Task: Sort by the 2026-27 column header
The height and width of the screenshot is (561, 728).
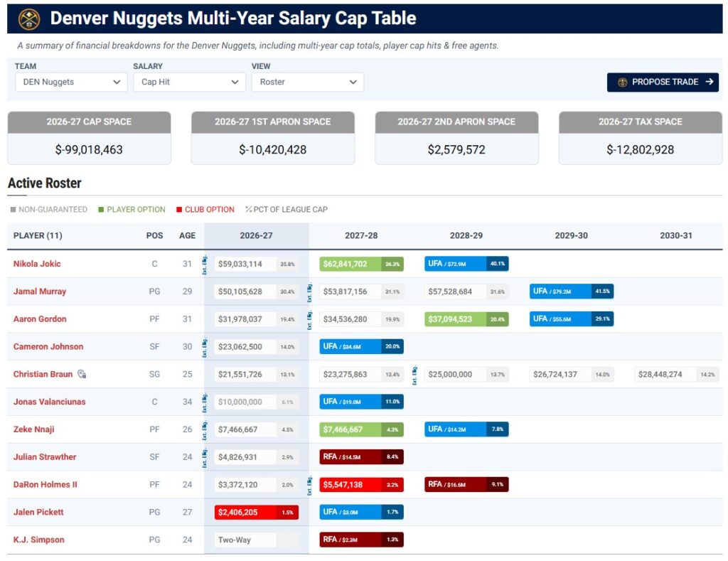Action: point(256,235)
